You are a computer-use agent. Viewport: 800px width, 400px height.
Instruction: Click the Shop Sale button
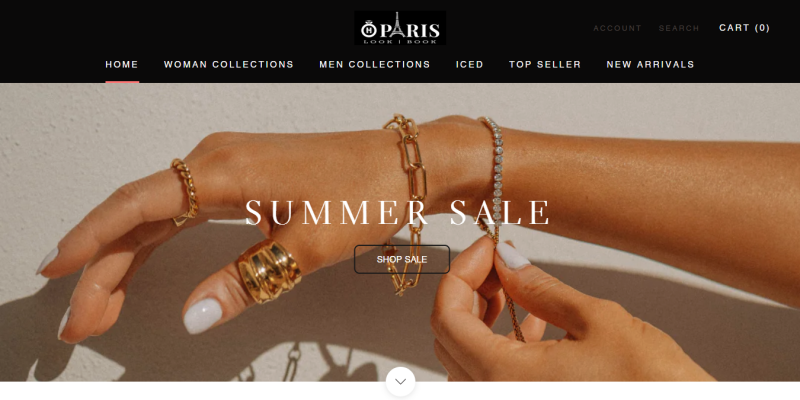(x=402, y=259)
